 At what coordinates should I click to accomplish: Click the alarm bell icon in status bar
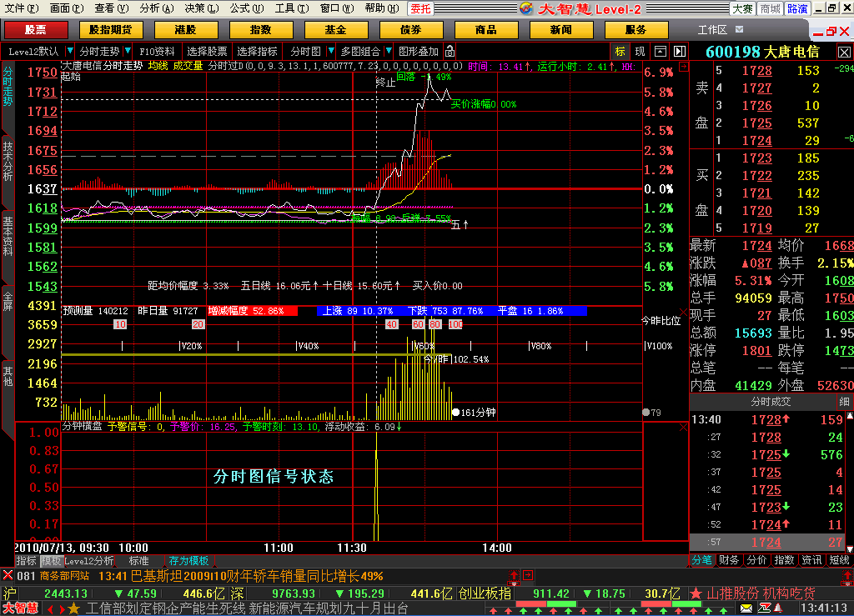coord(778,608)
